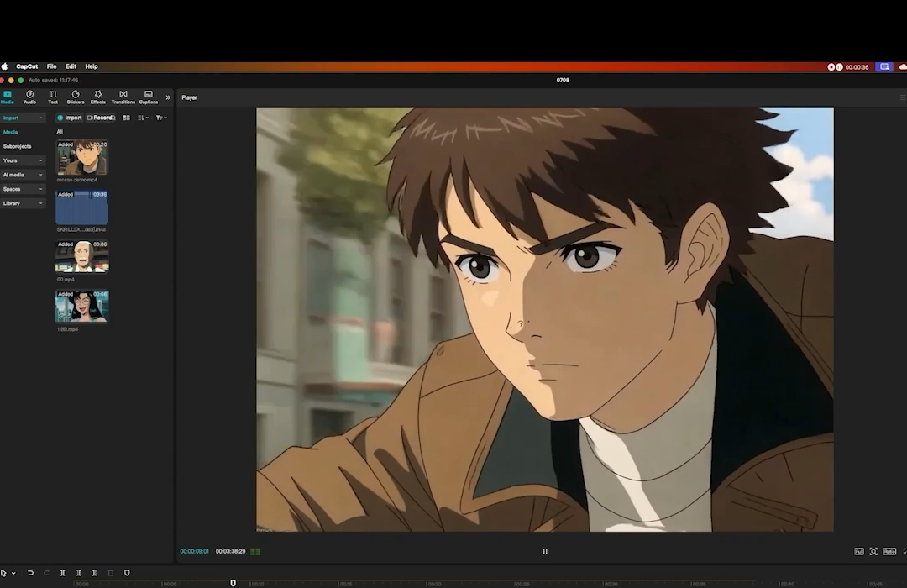This screenshot has width=907, height=588.
Task: Click the 1 (6).mp4 file name
Action: pyautogui.click(x=67, y=329)
